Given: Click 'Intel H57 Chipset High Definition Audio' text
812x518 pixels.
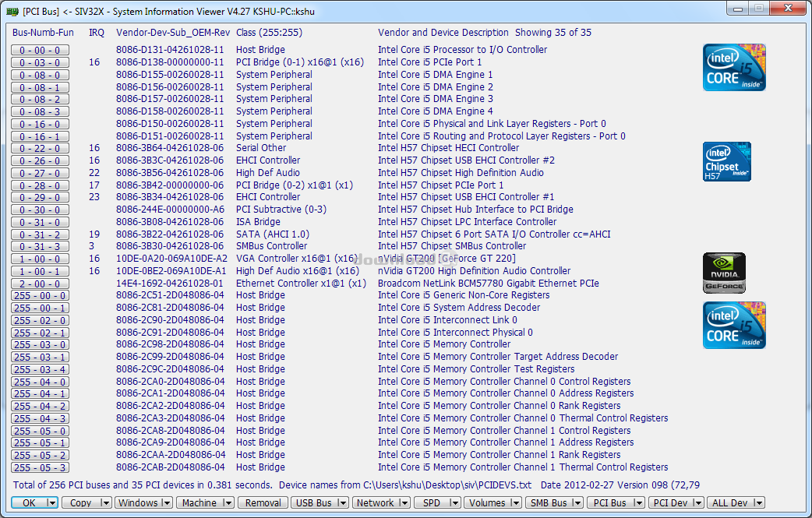Looking at the screenshot, I should pos(461,173).
